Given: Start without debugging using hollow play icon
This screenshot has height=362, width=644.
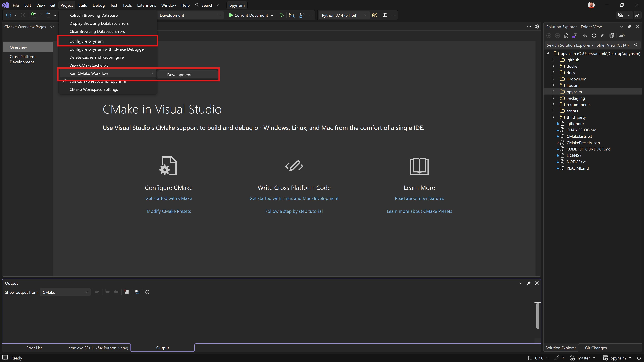Looking at the screenshot, I should [x=282, y=15].
